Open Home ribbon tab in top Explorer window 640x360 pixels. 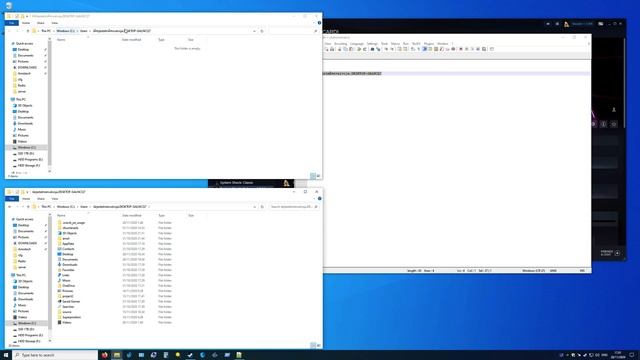(26, 23)
